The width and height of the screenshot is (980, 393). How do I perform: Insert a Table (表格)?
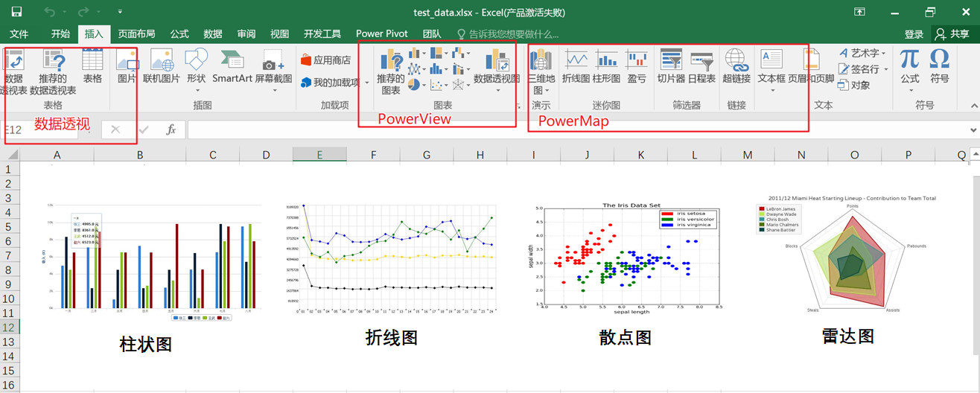tap(92, 67)
